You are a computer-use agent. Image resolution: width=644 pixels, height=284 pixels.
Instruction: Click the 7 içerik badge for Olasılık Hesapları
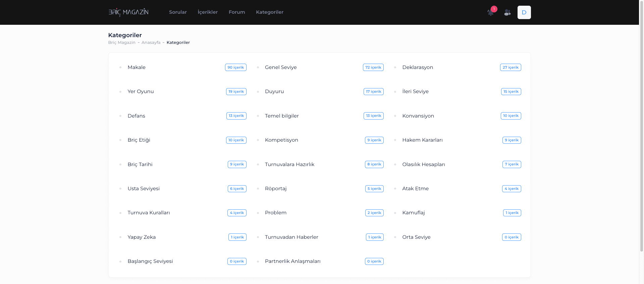(512, 164)
